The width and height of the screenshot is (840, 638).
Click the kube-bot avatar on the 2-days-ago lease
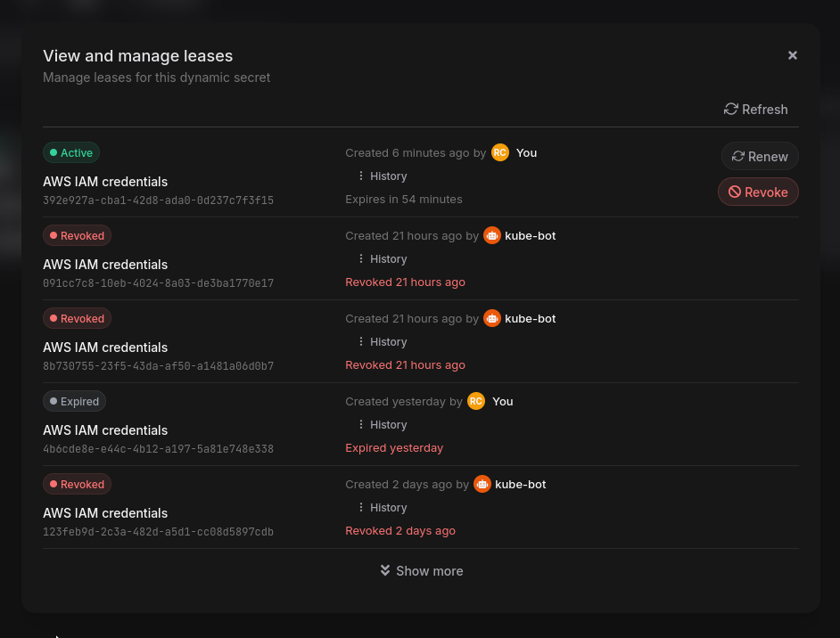(x=482, y=484)
